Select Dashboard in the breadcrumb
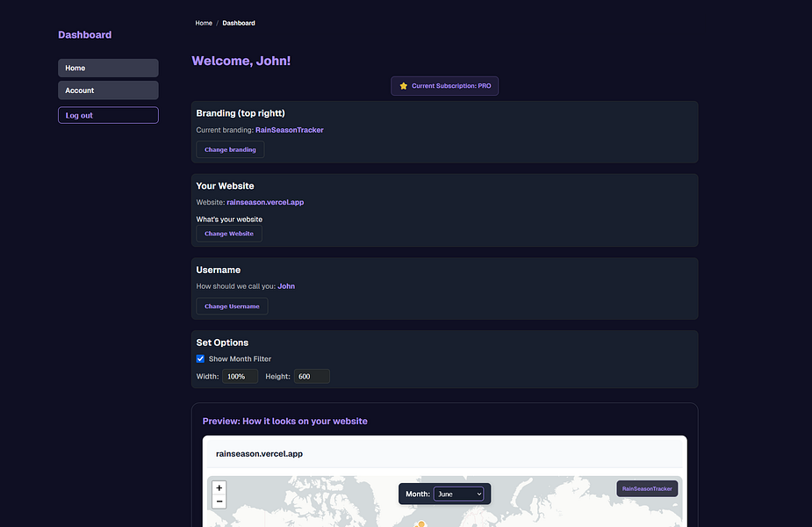 [x=239, y=23]
